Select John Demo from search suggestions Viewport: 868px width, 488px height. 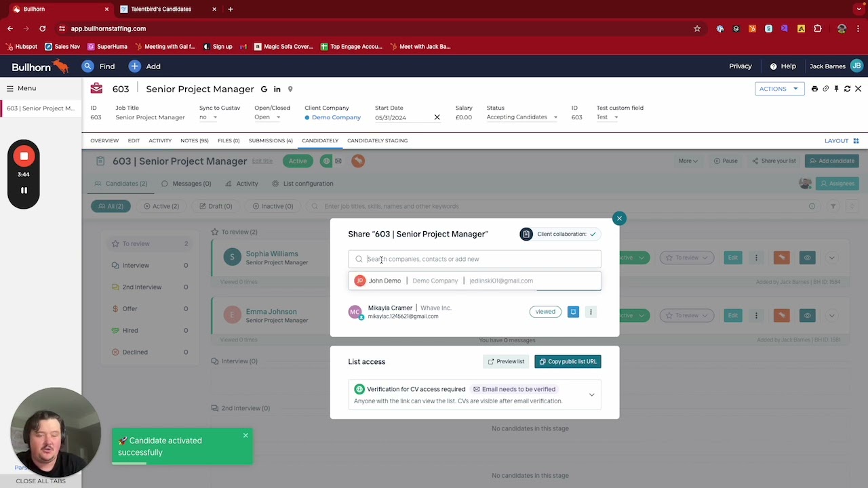coord(475,281)
